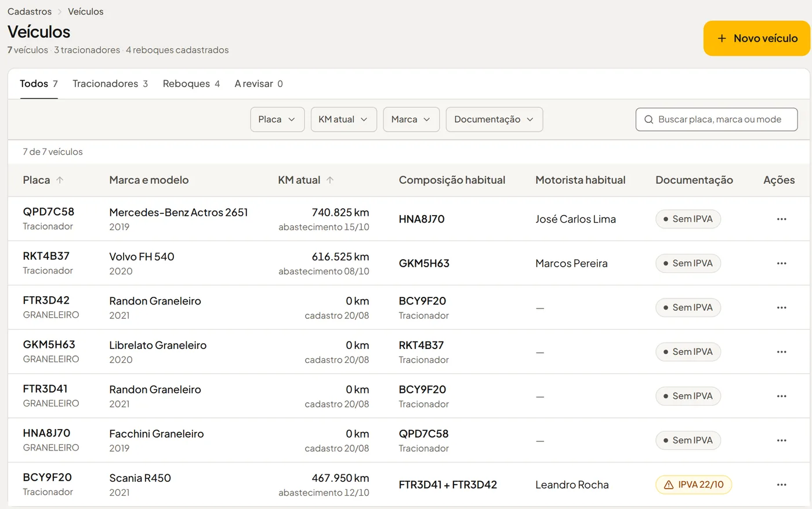Click Volvo FH 540 model cell
Image resolution: width=812 pixels, height=509 pixels.
click(142, 257)
